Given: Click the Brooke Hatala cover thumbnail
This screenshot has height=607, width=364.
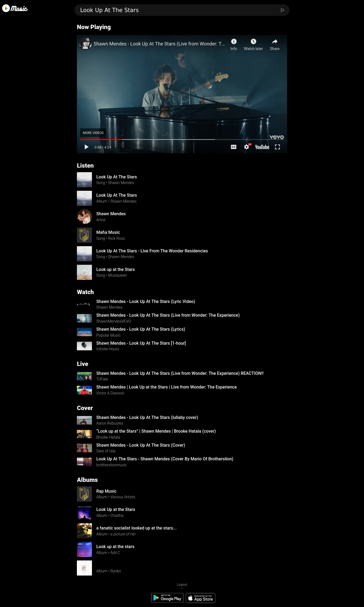Looking at the screenshot, I should pos(84,434).
